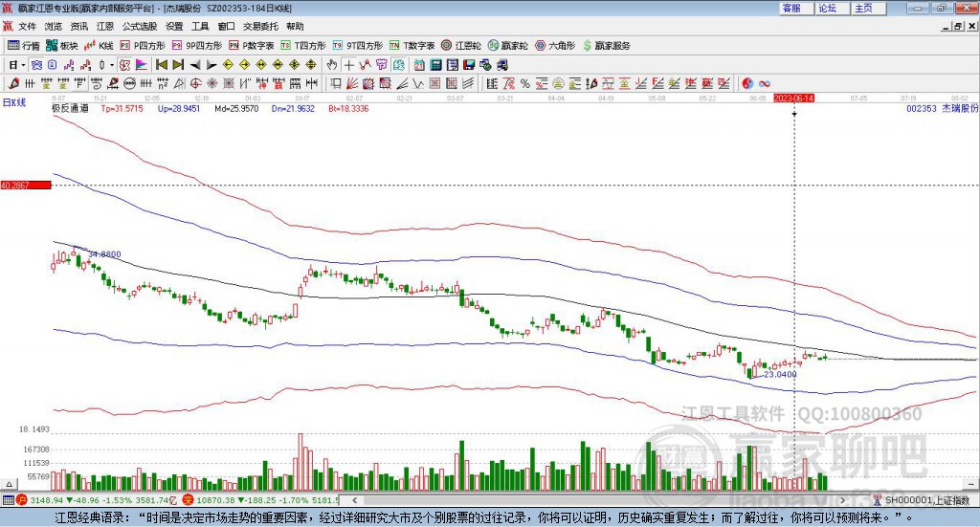
Task: Click the 论坛 forum button
Action: pyautogui.click(x=833, y=8)
